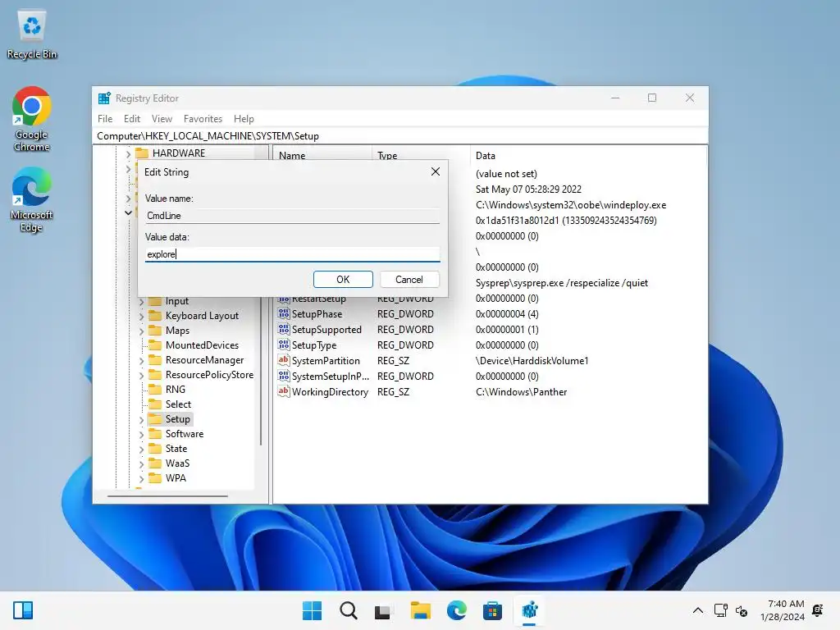
Task: Expand the State key
Action: [141, 449]
